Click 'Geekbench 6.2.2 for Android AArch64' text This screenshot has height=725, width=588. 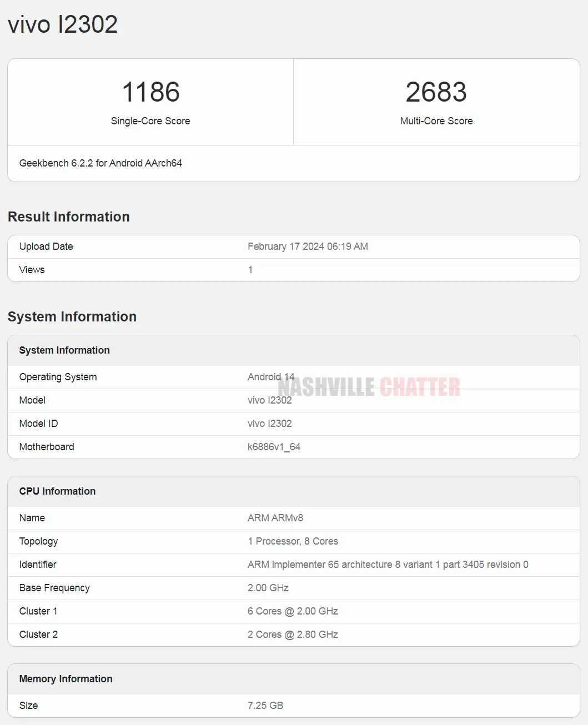[100, 163]
